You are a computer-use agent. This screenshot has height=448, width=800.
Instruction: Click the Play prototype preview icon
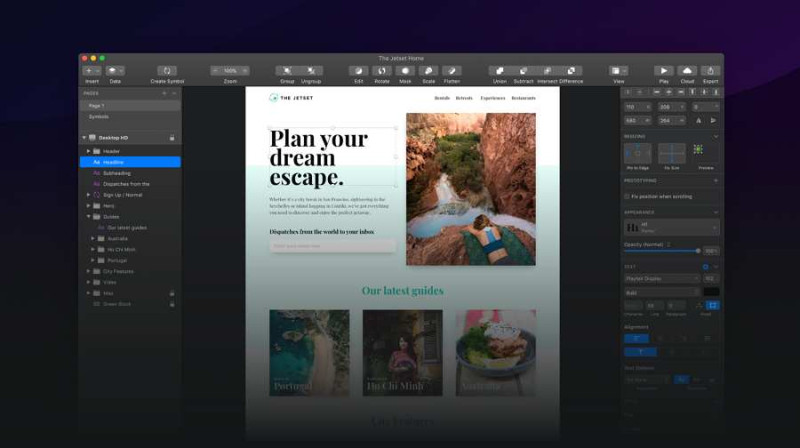click(x=664, y=71)
